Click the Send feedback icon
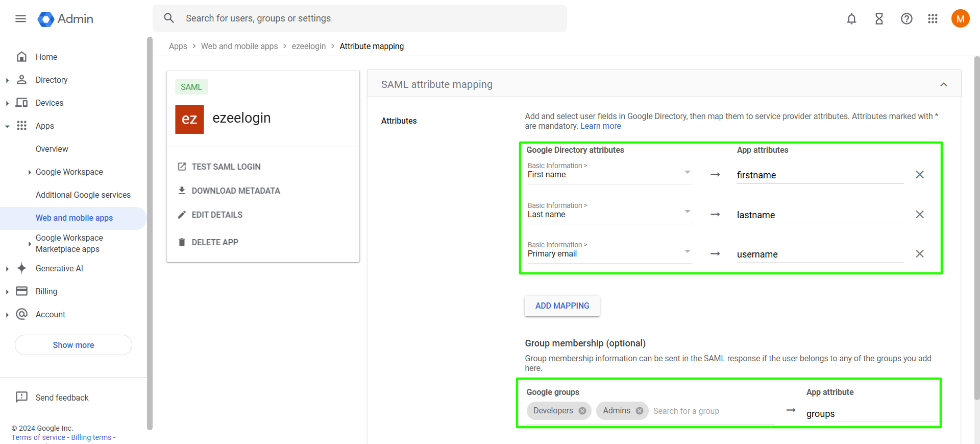Image resolution: width=980 pixels, height=444 pixels. [21, 397]
